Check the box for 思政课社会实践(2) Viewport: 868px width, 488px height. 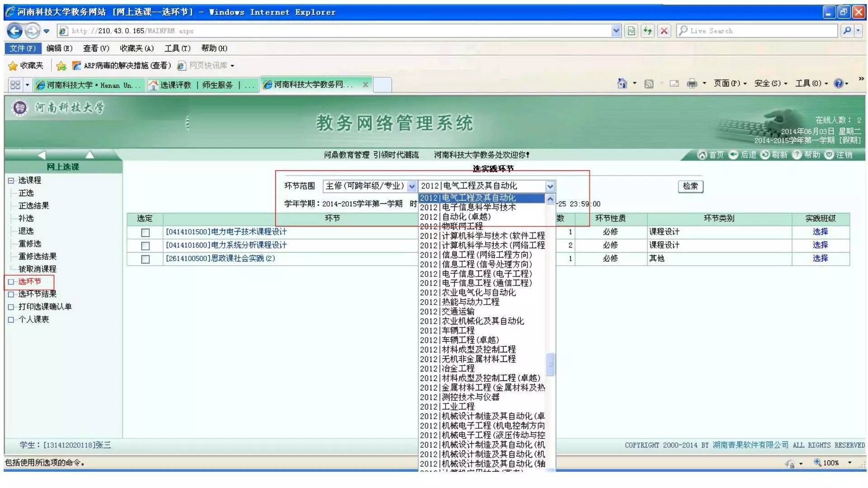pos(145,259)
